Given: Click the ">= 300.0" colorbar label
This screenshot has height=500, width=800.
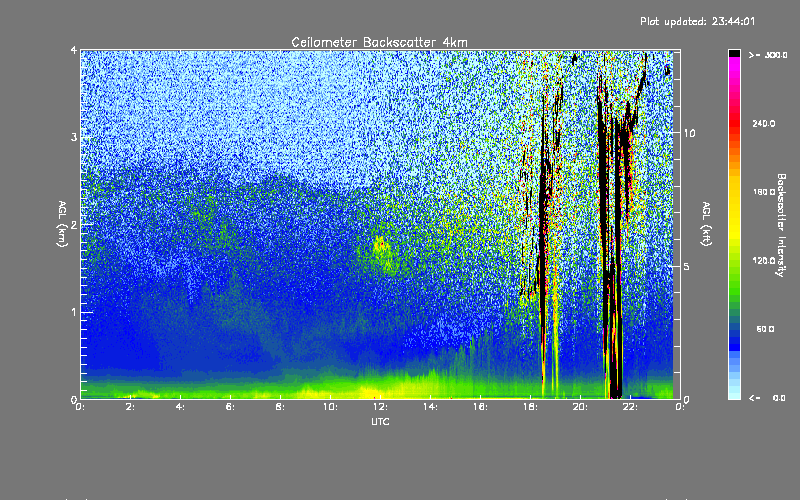Looking at the screenshot, I should pos(768,55).
